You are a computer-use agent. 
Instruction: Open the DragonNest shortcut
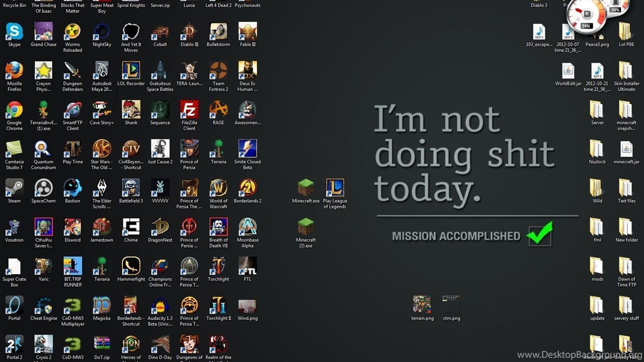coord(160,227)
